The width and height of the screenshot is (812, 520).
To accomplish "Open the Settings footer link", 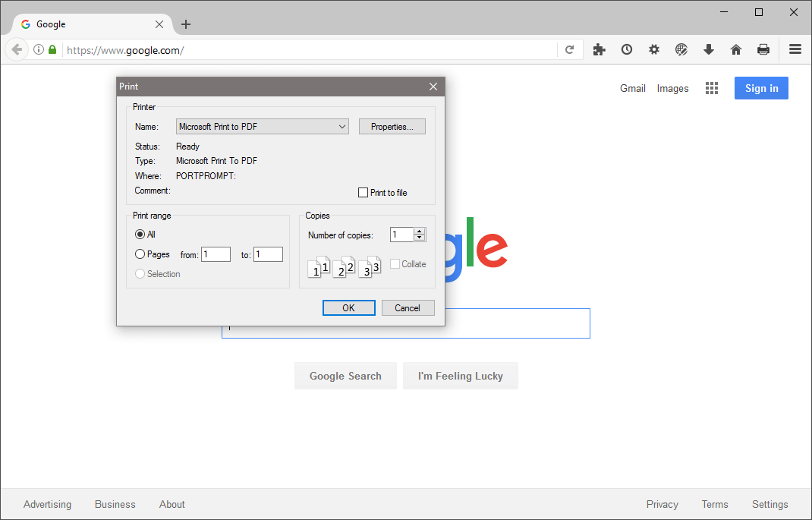I will pos(770,505).
